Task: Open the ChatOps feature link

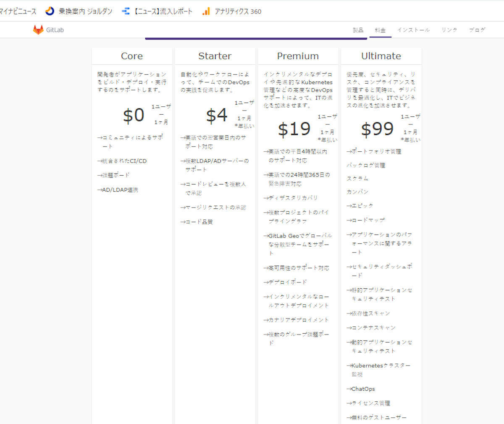Action: (x=361, y=389)
